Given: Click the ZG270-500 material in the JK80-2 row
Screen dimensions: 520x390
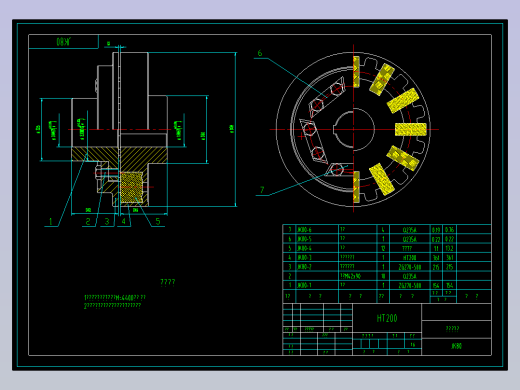Looking at the screenshot, I should pyautogui.click(x=410, y=267).
